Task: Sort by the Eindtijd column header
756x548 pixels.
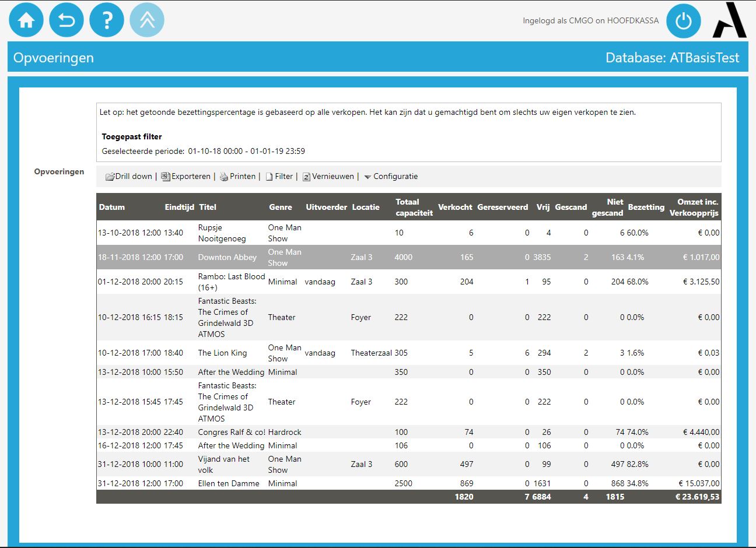Action: click(180, 207)
